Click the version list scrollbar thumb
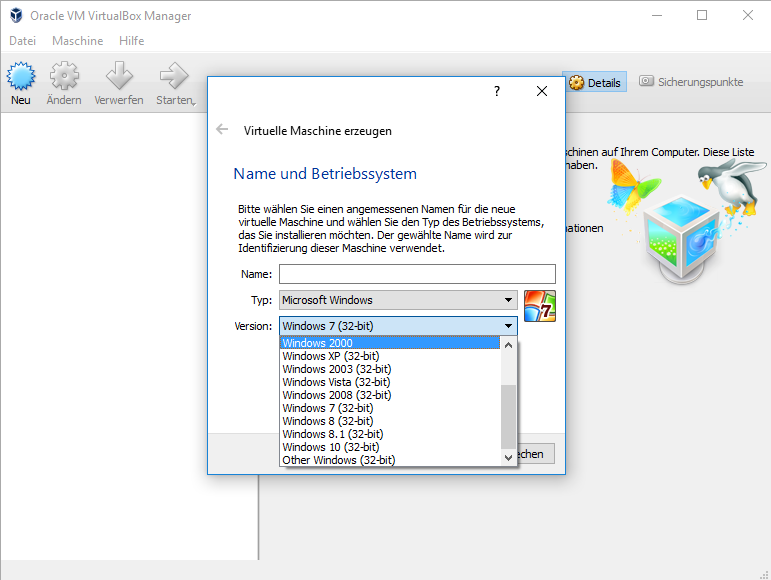Screen dimensions: 771x580 508,417
